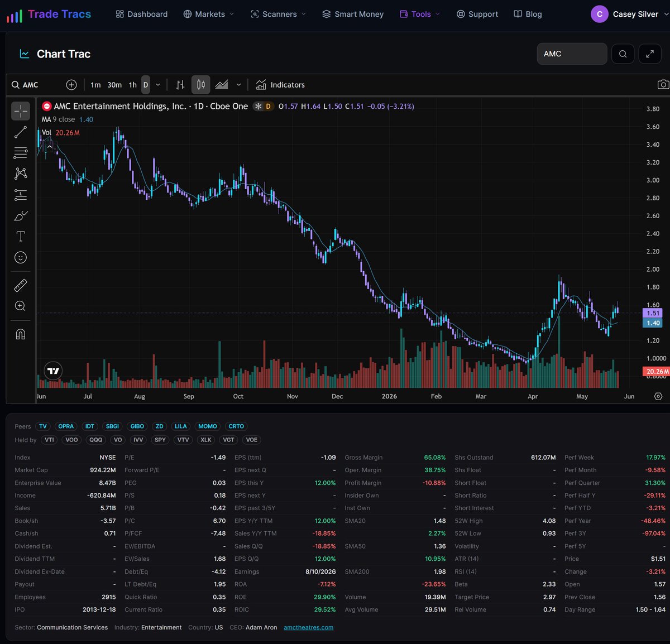Select candlestick chart style
The width and height of the screenshot is (670, 644).
pyautogui.click(x=201, y=85)
